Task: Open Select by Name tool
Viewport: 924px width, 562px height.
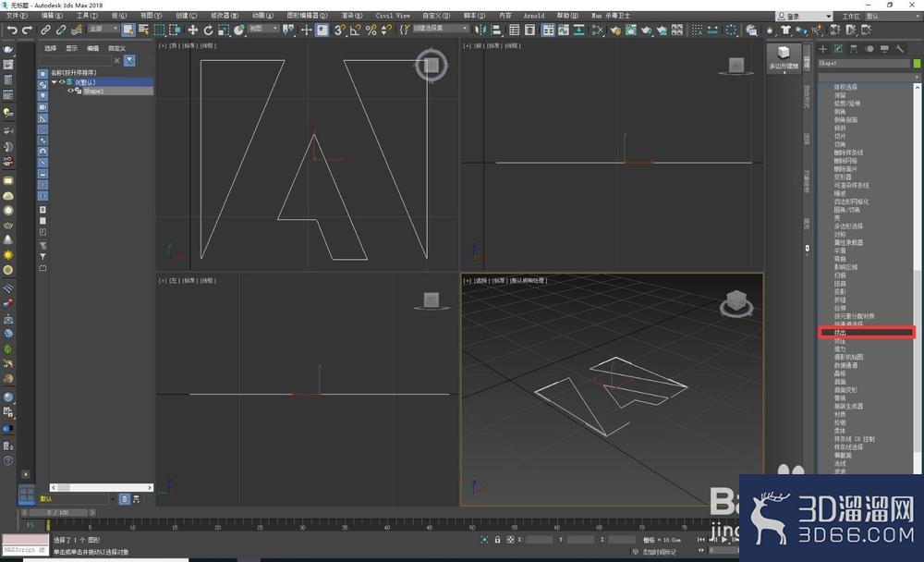Action: [143, 31]
